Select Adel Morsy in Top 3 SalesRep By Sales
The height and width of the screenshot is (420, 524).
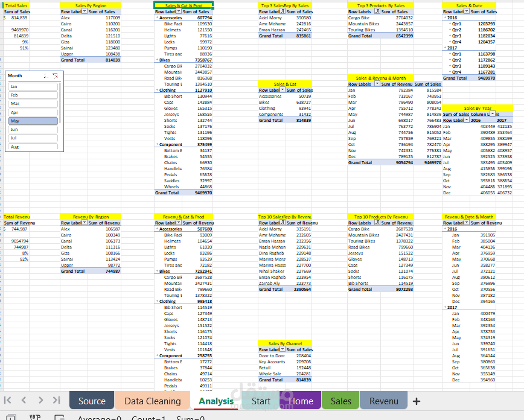[x=270, y=17]
